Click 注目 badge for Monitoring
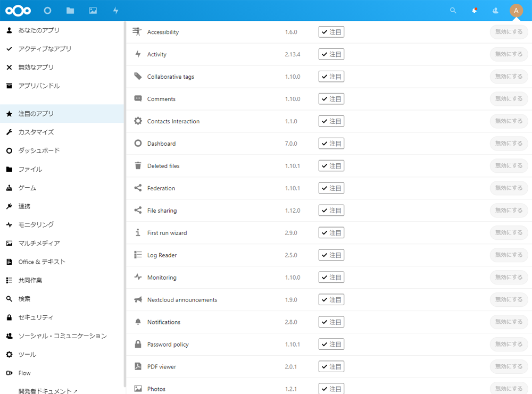The height and width of the screenshot is (394, 532). (x=331, y=278)
